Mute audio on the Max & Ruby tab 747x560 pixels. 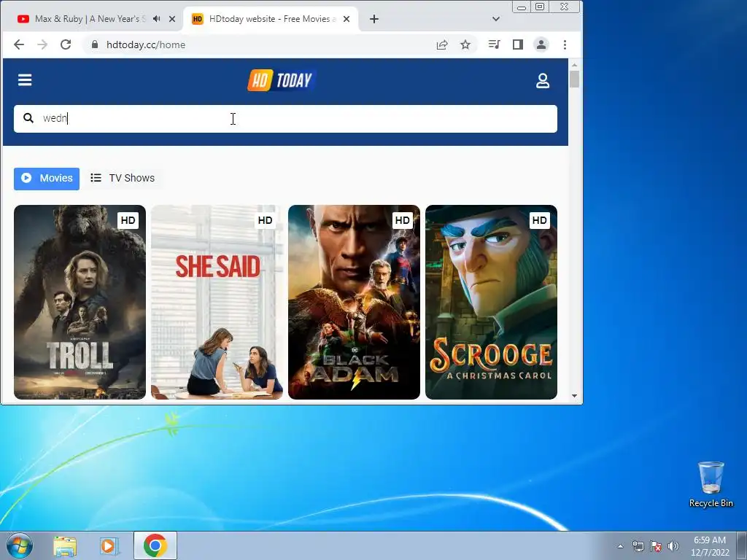156,19
